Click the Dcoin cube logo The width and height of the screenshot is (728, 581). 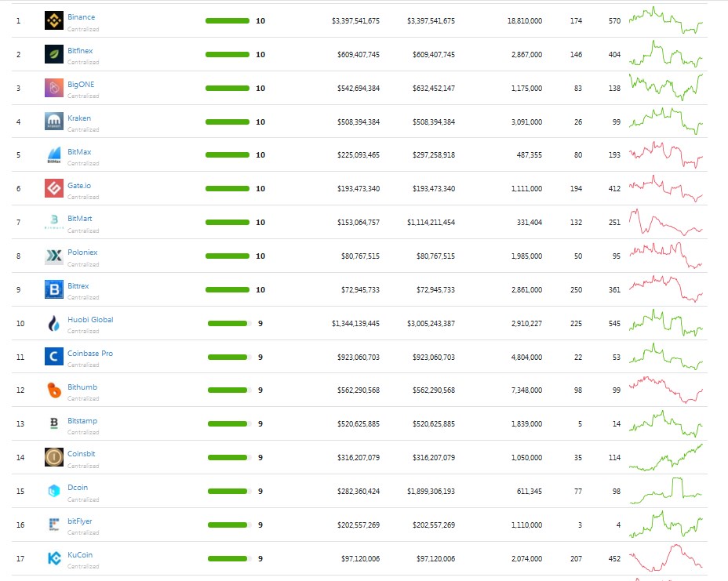coord(54,491)
